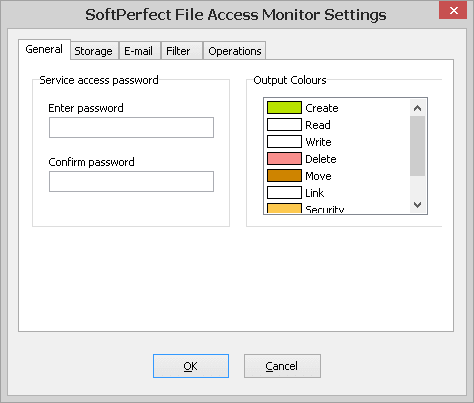This screenshot has height=403, width=474.
Task: Click the OK button
Action: pyautogui.click(x=191, y=366)
